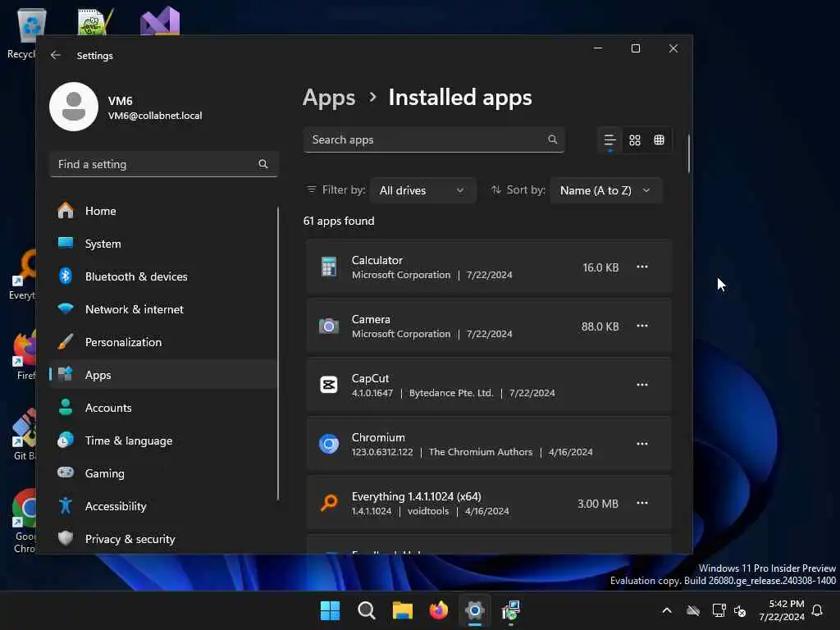Focus the Find a setting field
This screenshot has height=630, width=840.
coord(163,164)
